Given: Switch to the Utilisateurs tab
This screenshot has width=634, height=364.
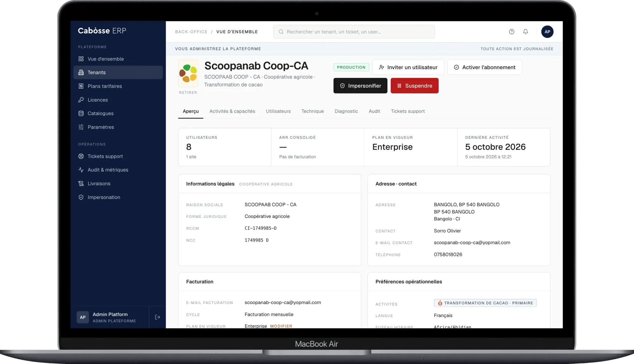Looking at the screenshot, I should pos(278,111).
